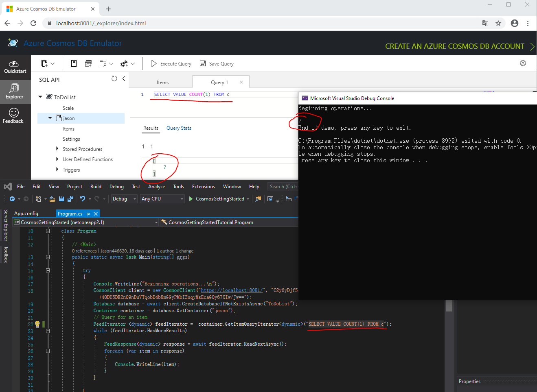Open the Quickstart sidebar section

tap(15, 67)
